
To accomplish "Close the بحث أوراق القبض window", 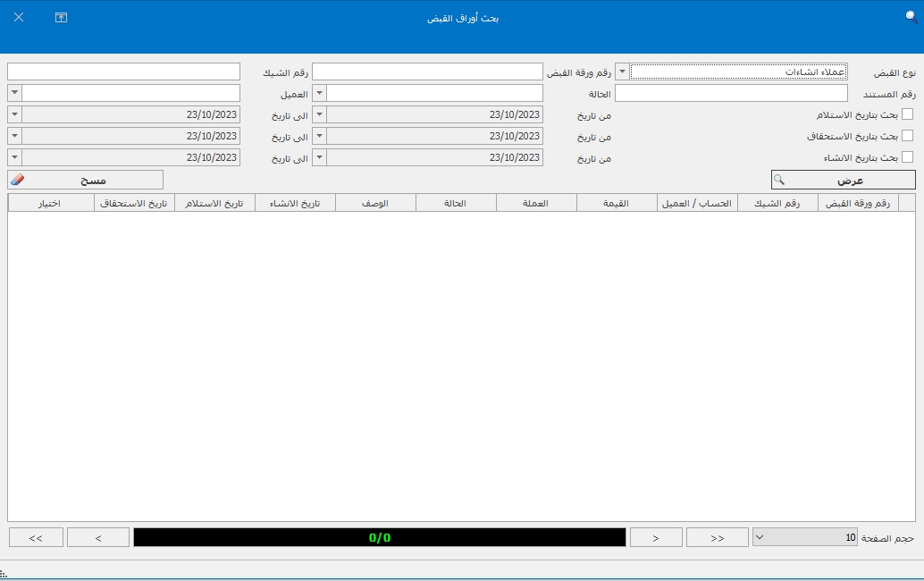I will pyautogui.click(x=19, y=17).
